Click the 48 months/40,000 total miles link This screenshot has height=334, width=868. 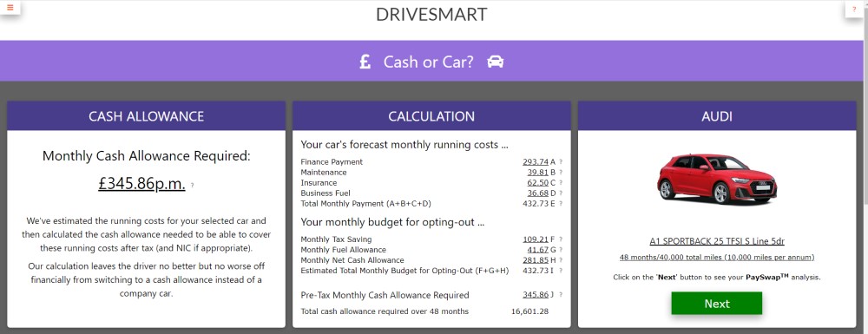pos(717,258)
